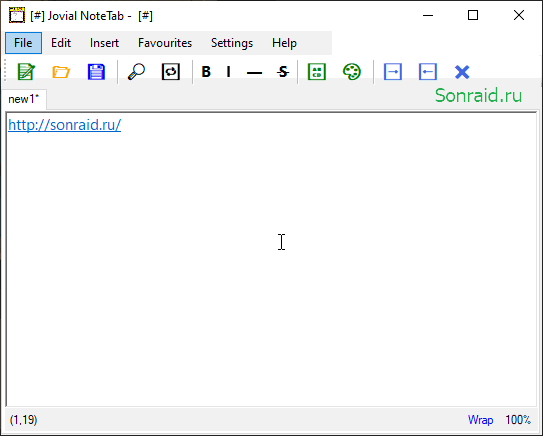Follow the http://sonraid.ru/ hyperlink
This screenshot has width=543, height=436.
point(64,125)
